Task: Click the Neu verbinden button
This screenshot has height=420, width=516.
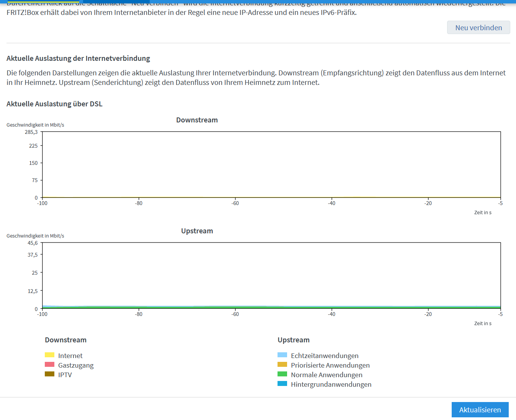Action: pyautogui.click(x=478, y=28)
